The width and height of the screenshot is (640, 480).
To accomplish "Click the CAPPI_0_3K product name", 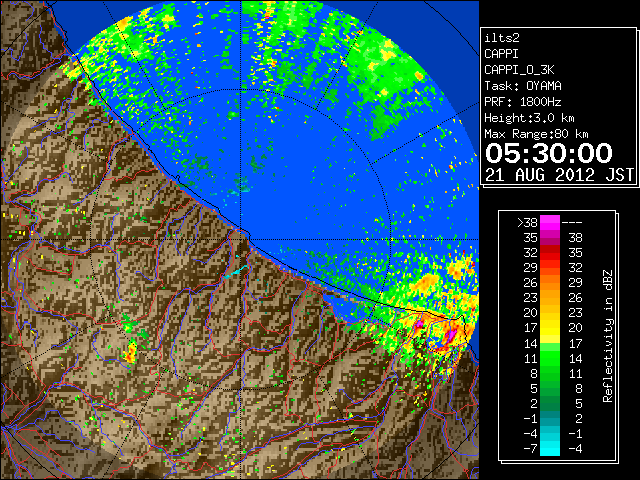I will click(519, 70).
